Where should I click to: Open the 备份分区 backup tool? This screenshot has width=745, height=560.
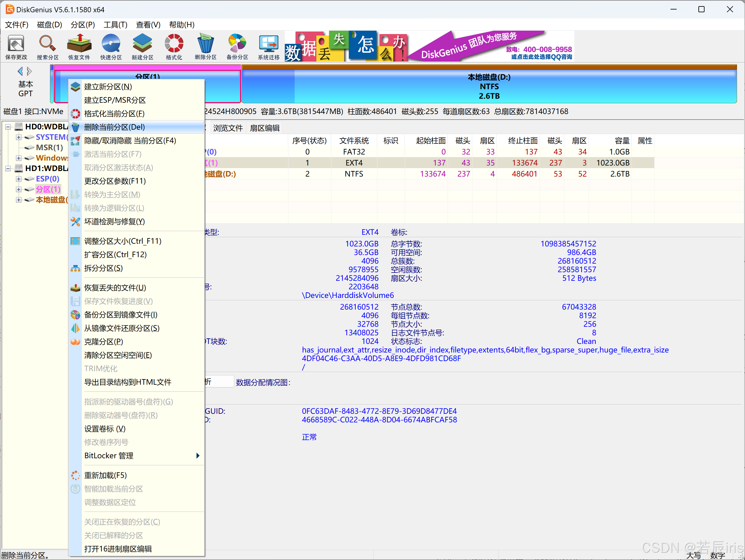(x=237, y=47)
